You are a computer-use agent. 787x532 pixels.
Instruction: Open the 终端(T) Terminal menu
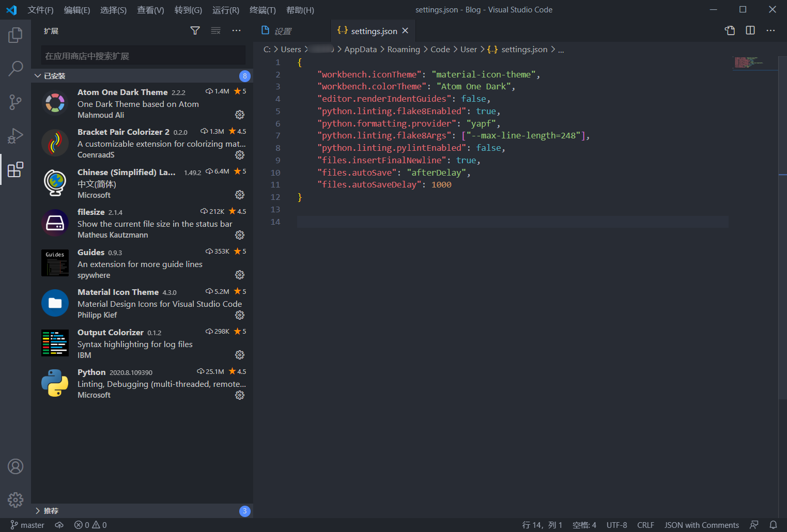(x=263, y=10)
